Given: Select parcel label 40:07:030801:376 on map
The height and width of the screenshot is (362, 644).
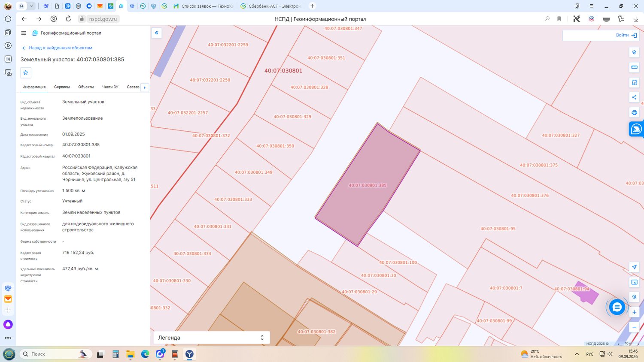Looking at the screenshot, I should [530, 196].
